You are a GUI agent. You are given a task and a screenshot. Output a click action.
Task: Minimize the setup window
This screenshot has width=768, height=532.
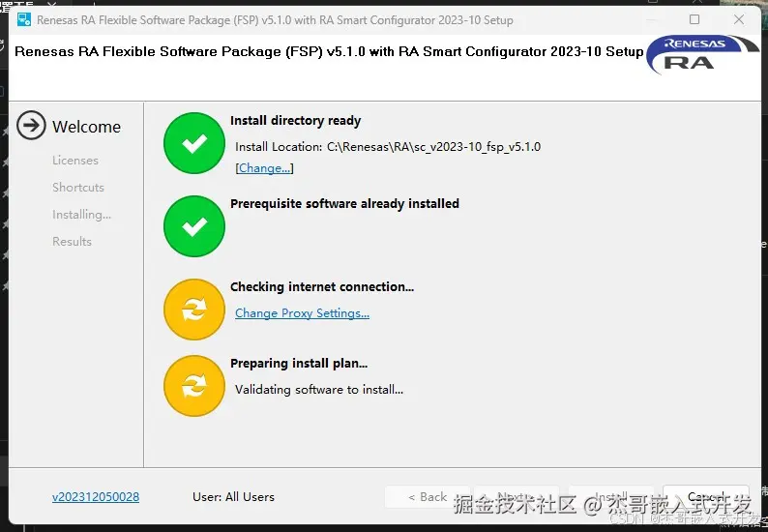tap(648, 19)
